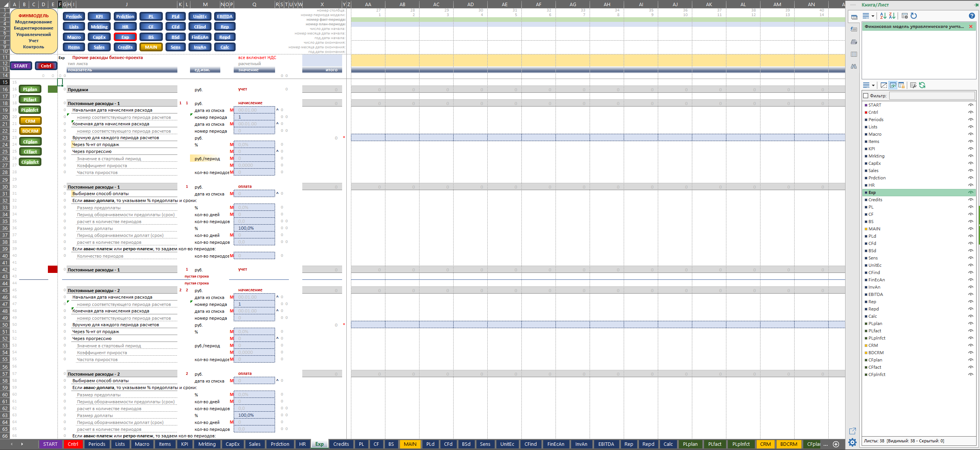
Task: Switch to the MAIN sheet tab
Action: (x=410, y=444)
